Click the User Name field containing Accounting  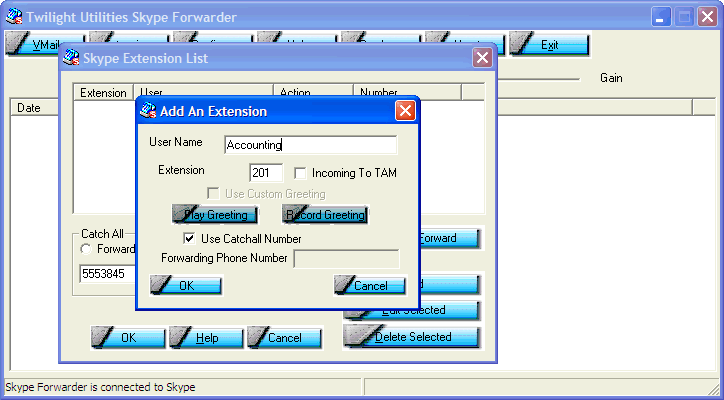pos(310,145)
